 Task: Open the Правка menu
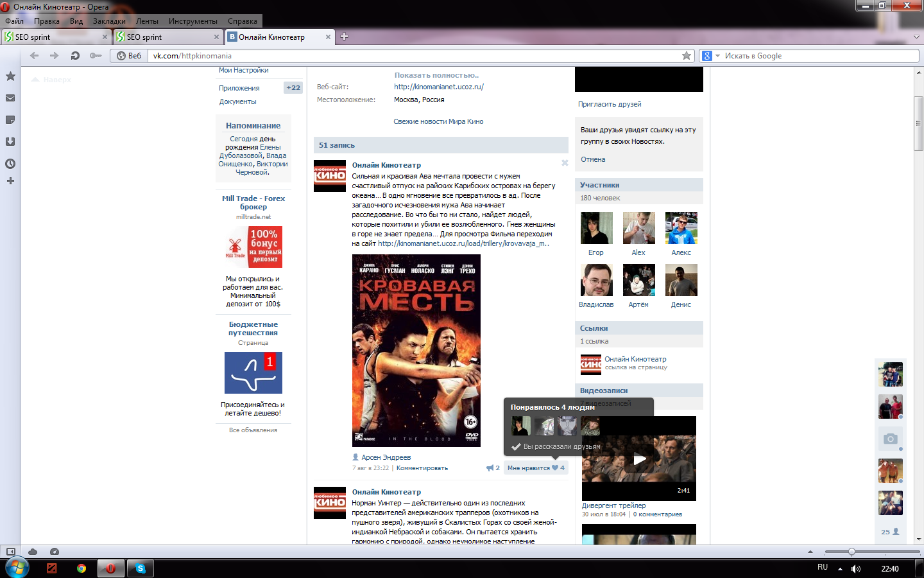[47, 21]
